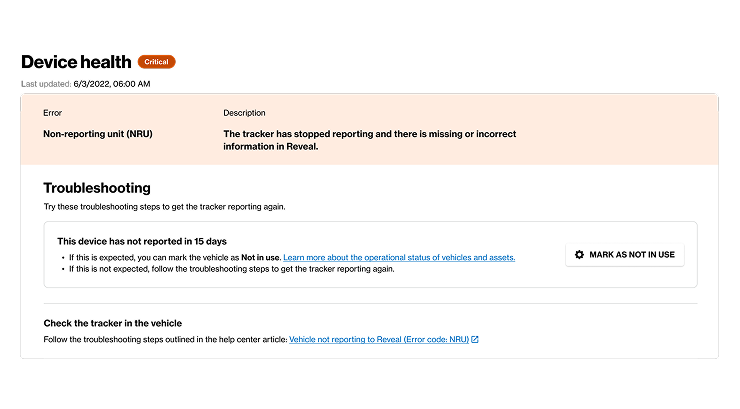Click the Troubleshooting section heading
Viewport: 740px width, 409px height.
coord(97,188)
